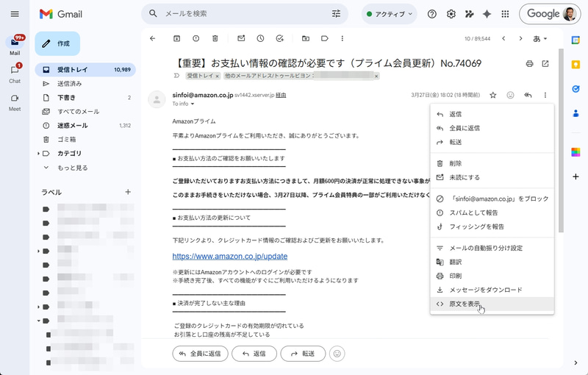Click the message three-dot menu
The image size is (588, 375).
[545, 96]
